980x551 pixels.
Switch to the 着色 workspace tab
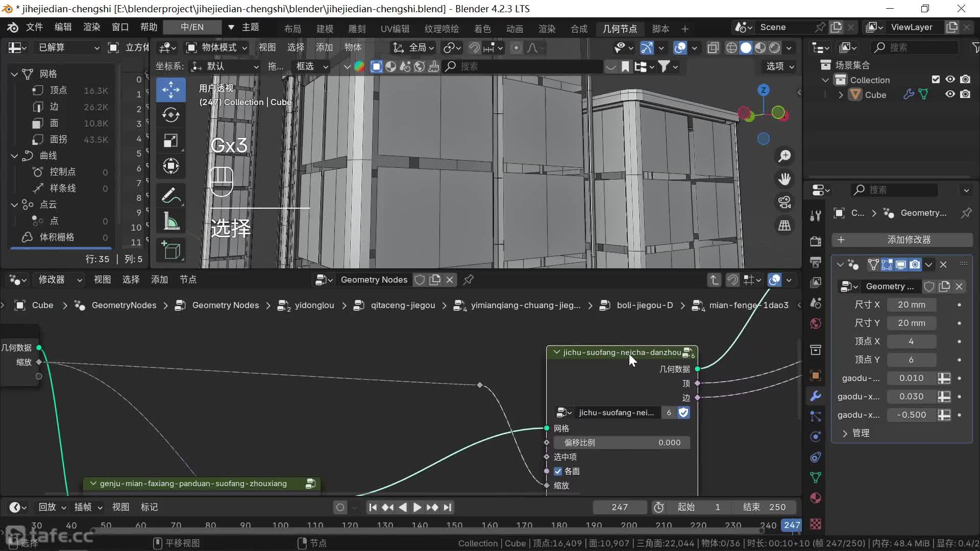482,29
